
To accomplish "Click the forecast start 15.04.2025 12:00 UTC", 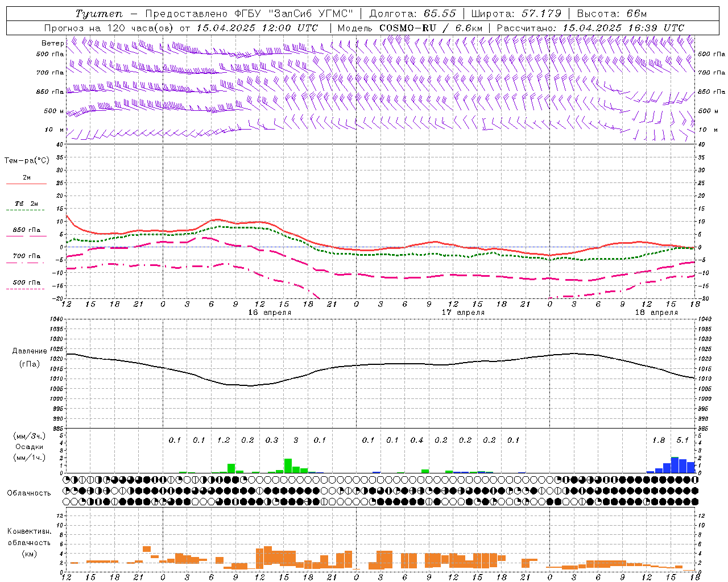I will pos(257,28).
